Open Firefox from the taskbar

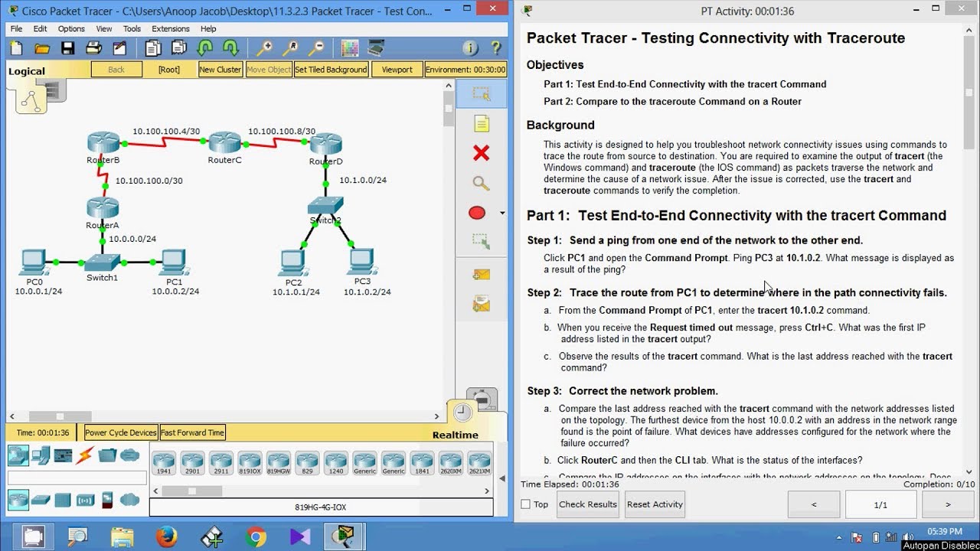(x=167, y=537)
